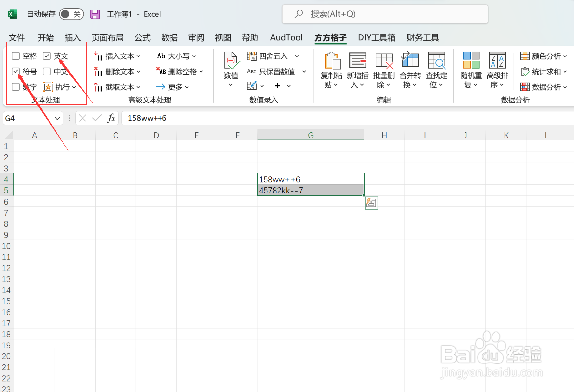Switch to the 开始 tab
Image resolution: width=574 pixels, height=392 pixels.
click(46, 37)
